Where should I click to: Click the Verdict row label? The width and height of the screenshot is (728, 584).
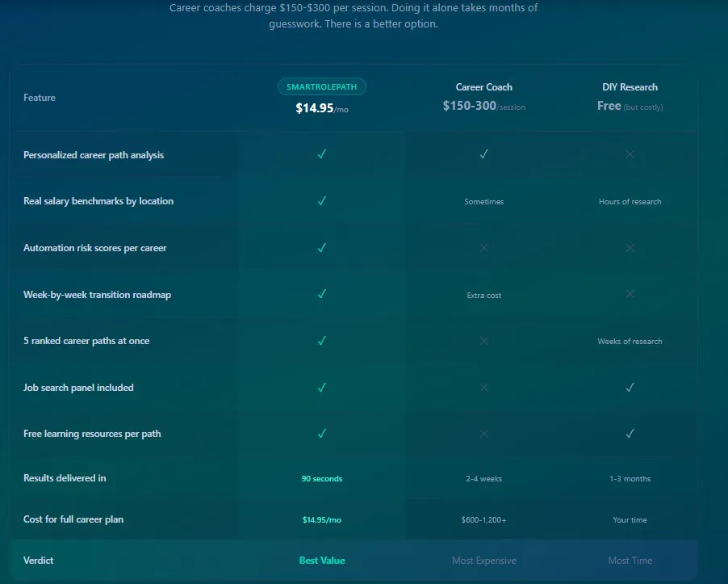[x=38, y=561]
